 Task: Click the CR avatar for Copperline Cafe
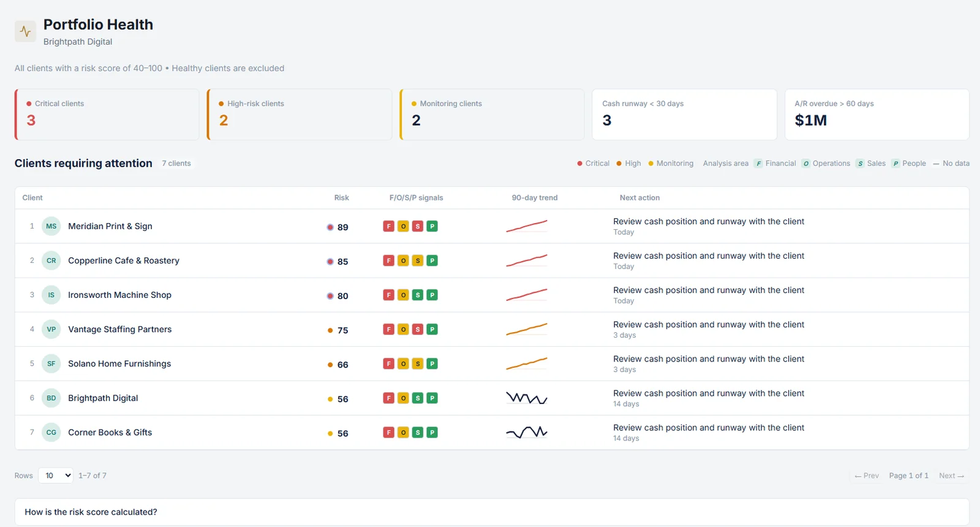pos(51,260)
